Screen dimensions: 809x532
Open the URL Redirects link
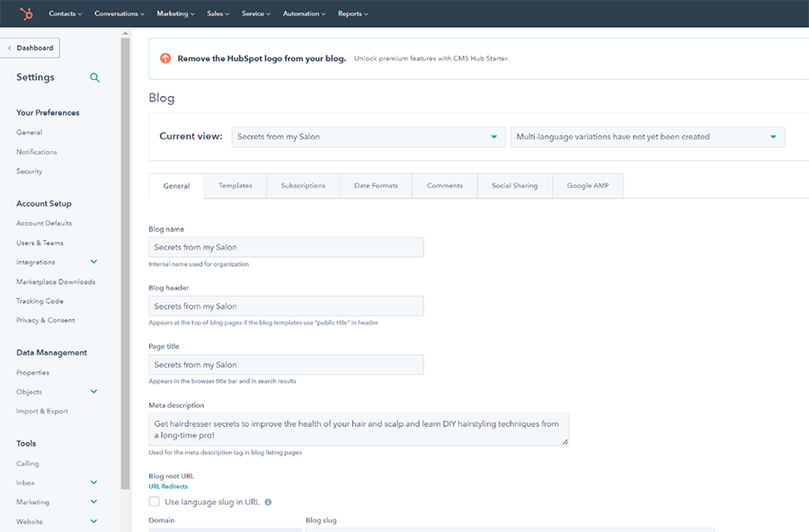[x=168, y=486]
